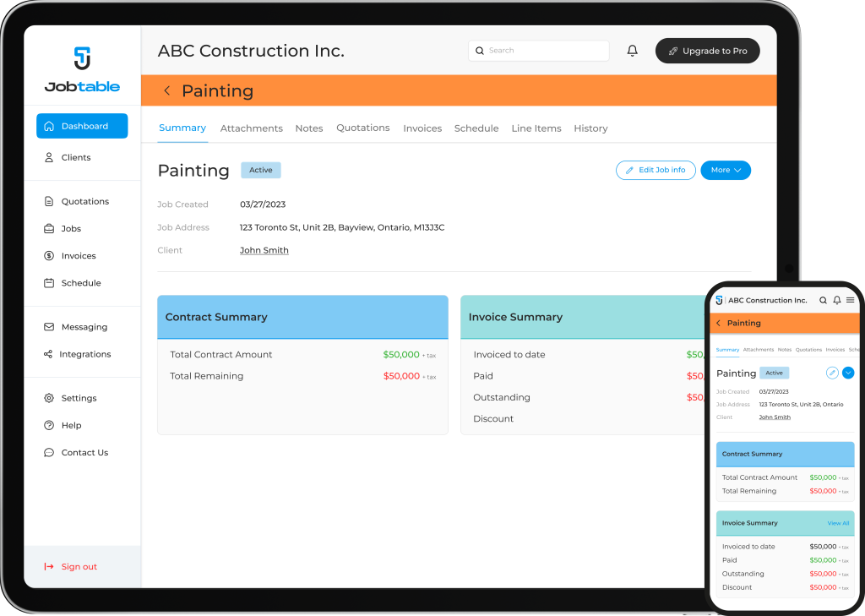865x616 pixels.
Task: Tap the hamburger menu on phone
Action: 850,300
